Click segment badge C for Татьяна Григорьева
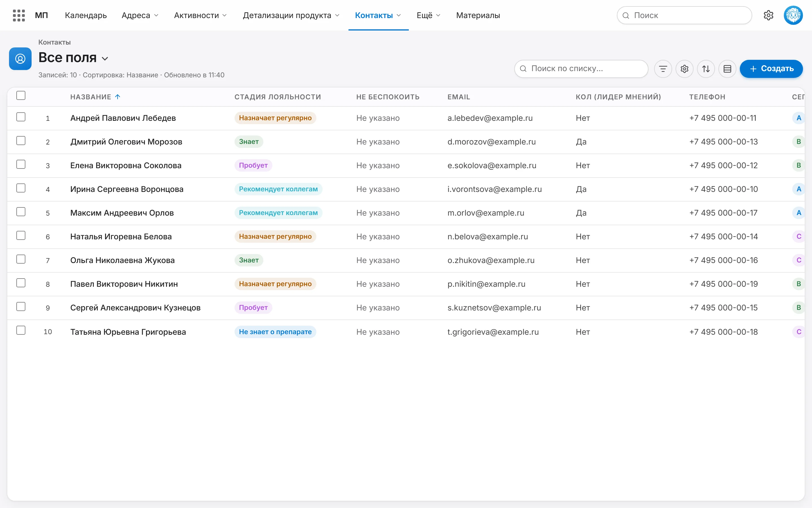This screenshot has height=508, width=812. pyautogui.click(x=798, y=332)
